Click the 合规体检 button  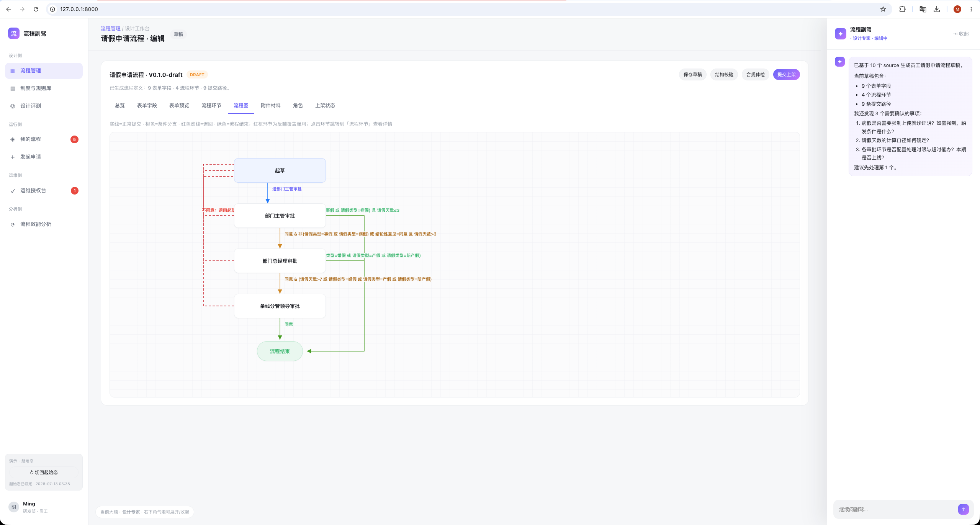point(755,75)
